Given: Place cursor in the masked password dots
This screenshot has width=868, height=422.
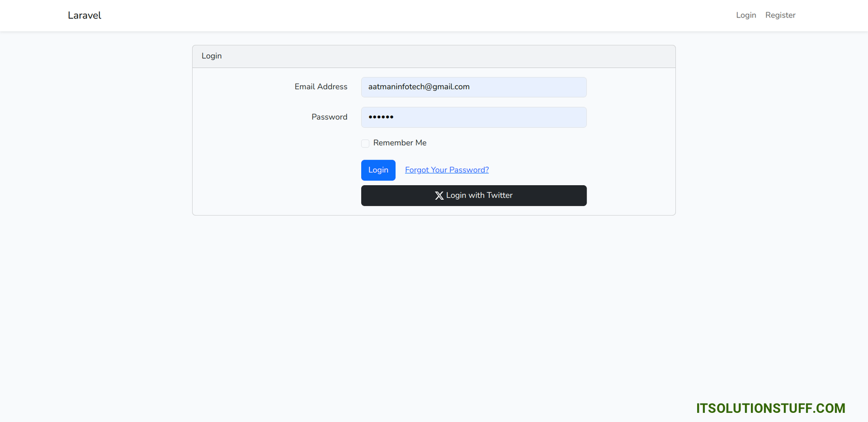Looking at the screenshot, I should coord(381,117).
